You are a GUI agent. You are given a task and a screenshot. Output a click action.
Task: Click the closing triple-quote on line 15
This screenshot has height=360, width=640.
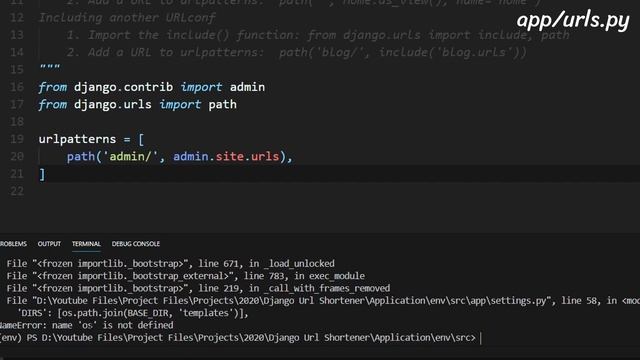[x=49, y=67]
